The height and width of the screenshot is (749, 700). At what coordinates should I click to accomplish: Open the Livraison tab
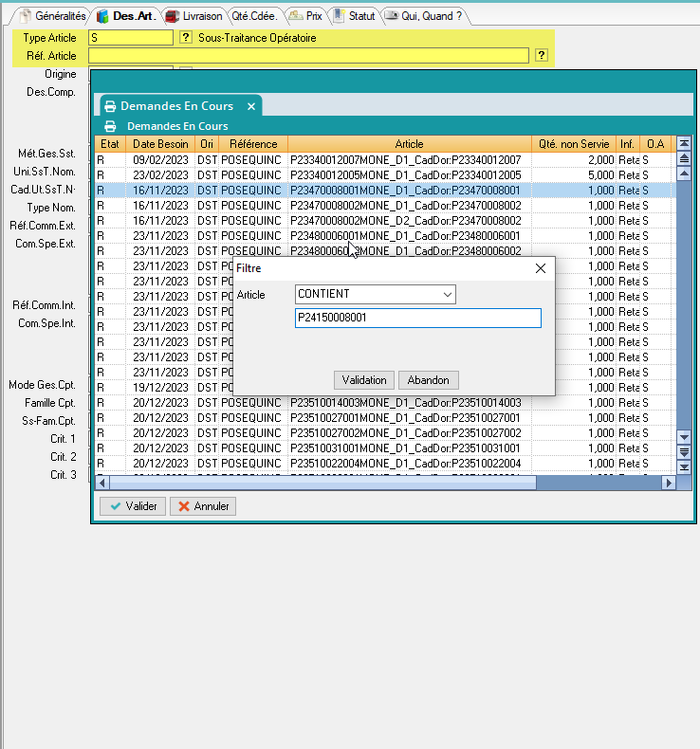point(193,16)
